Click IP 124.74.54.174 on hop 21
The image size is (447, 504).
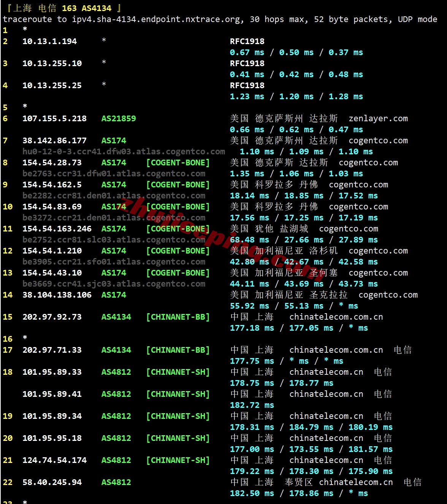[x=54, y=460]
